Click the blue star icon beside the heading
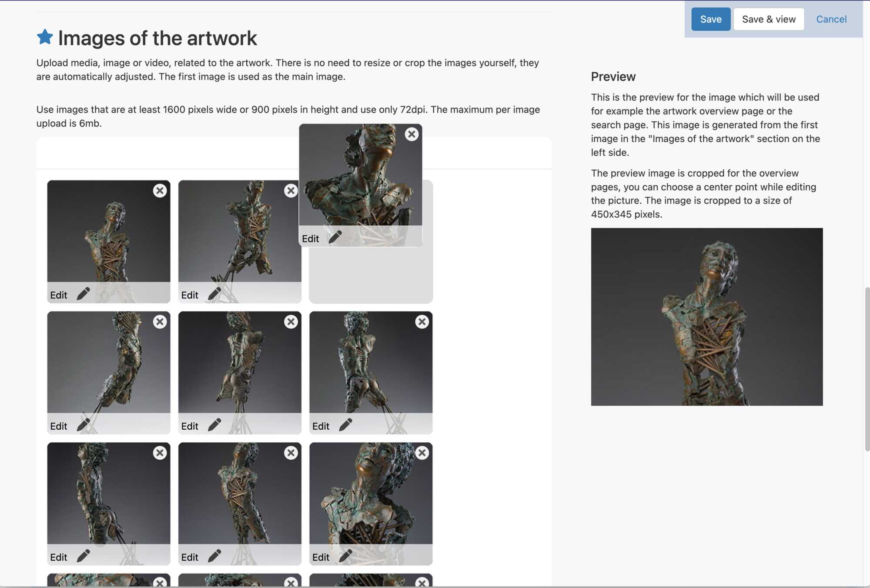Viewport: 870px width, 588px height. 45,37
